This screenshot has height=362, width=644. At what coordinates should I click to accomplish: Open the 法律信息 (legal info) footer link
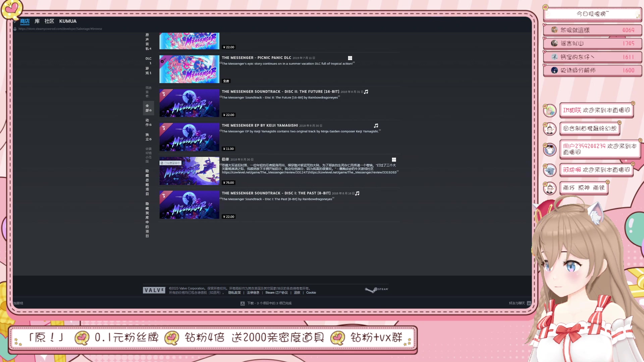253,293
